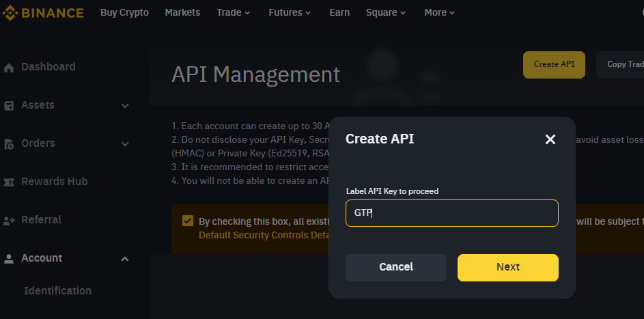Click the API Management heading
Viewport: 644px width, 319px height.
(255, 74)
